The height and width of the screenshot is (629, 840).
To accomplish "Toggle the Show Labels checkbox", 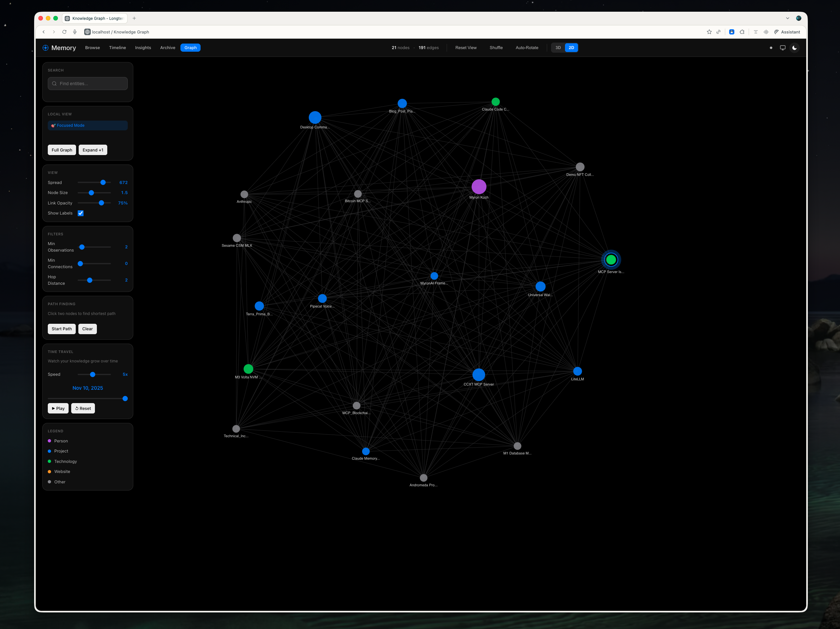I will [x=80, y=213].
